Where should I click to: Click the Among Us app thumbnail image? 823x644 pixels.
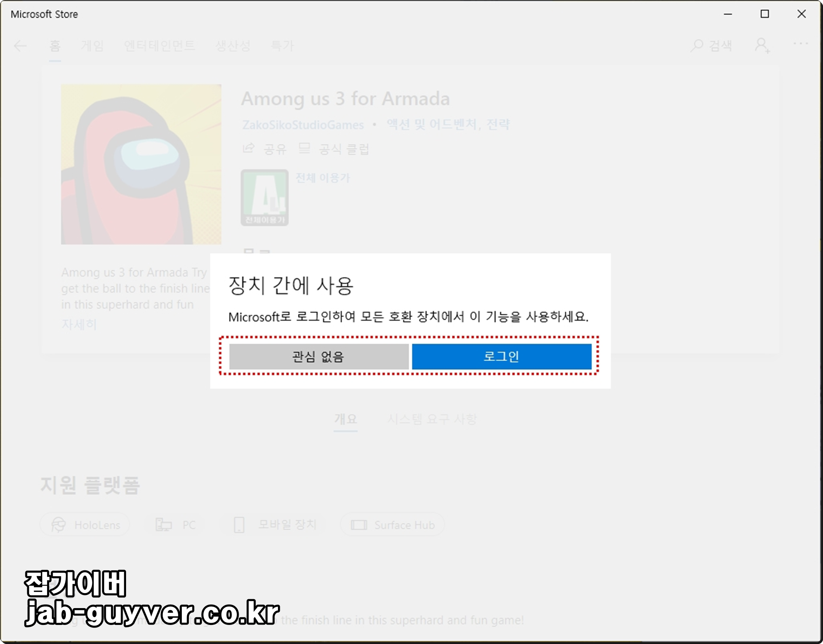point(141,165)
